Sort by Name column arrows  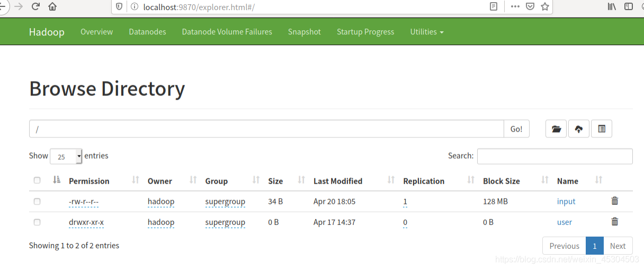599,180
